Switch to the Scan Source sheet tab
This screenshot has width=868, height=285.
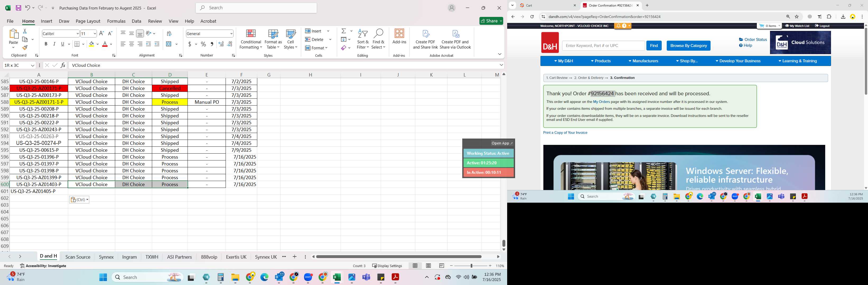(78, 257)
